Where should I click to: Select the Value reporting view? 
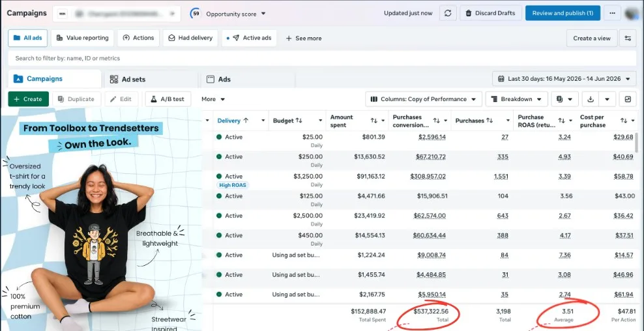[82, 38]
